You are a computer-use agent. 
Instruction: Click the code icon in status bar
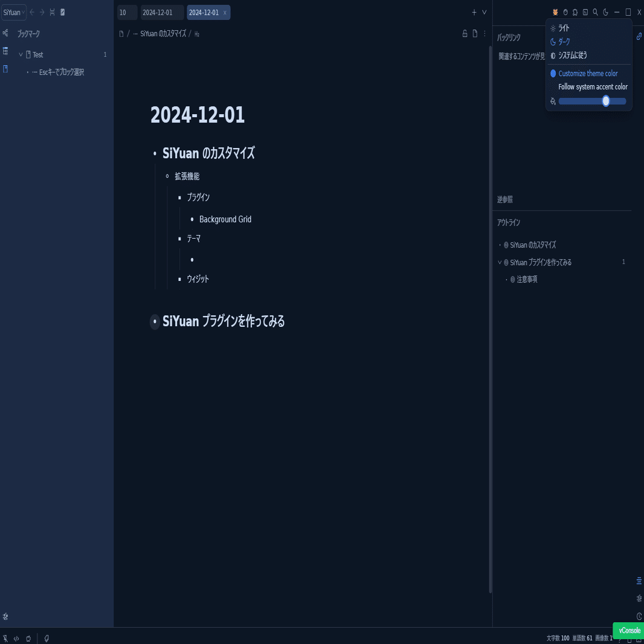(16, 639)
